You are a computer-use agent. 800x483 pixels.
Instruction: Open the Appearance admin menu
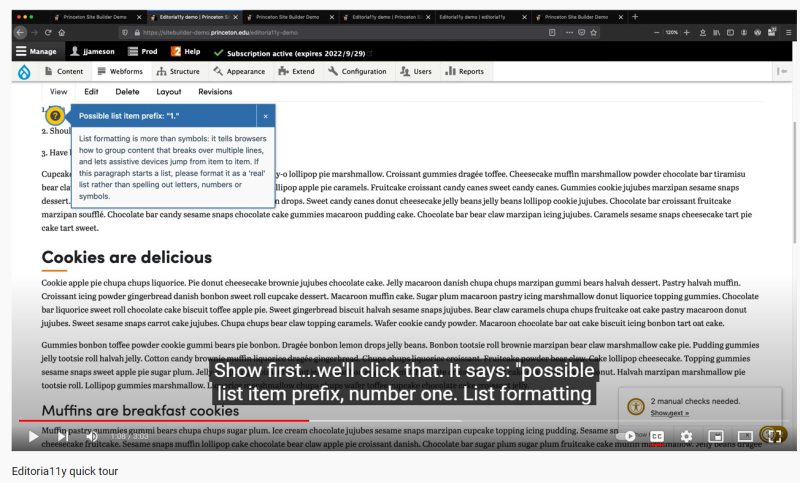click(240, 71)
